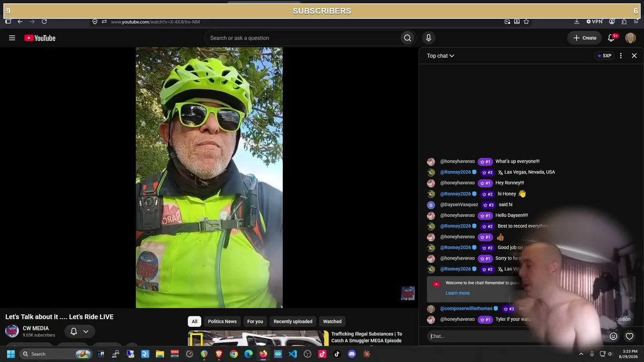Open Discord from the taskbar
This screenshot has width=644, height=362.
click(352, 354)
